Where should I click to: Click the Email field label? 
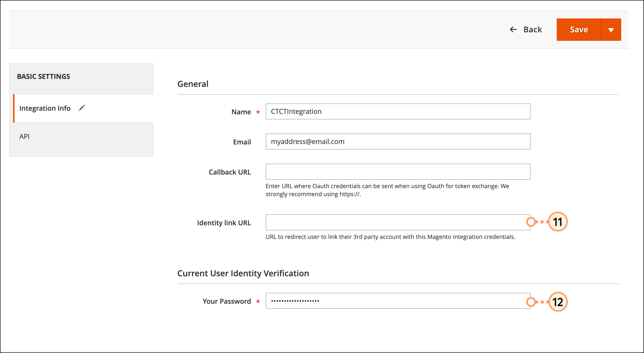coord(242,142)
